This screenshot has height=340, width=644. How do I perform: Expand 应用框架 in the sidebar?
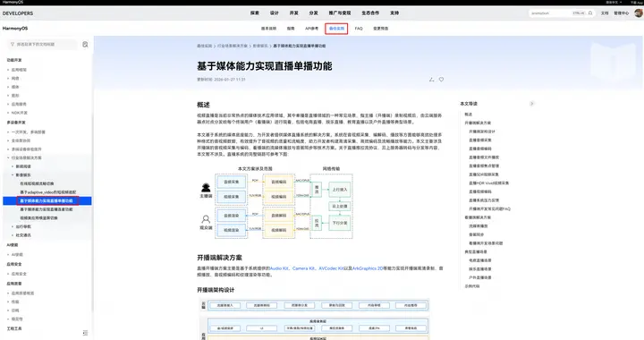(19, 70)
